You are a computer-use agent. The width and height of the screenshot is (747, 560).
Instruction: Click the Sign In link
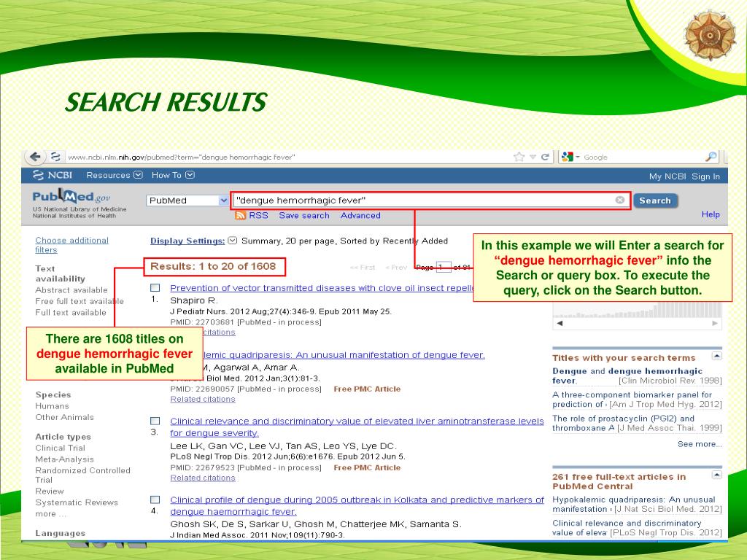coord(705,176)
